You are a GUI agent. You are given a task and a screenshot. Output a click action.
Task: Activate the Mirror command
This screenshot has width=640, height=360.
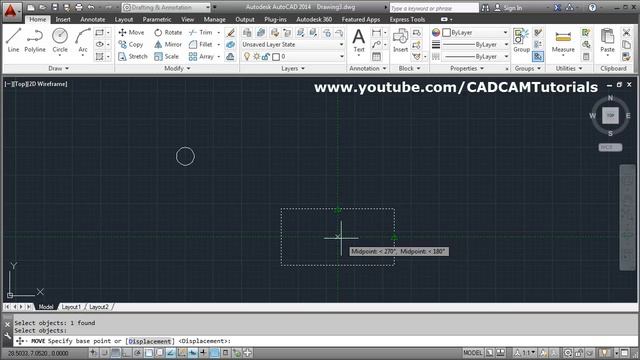tap(168, 44)
